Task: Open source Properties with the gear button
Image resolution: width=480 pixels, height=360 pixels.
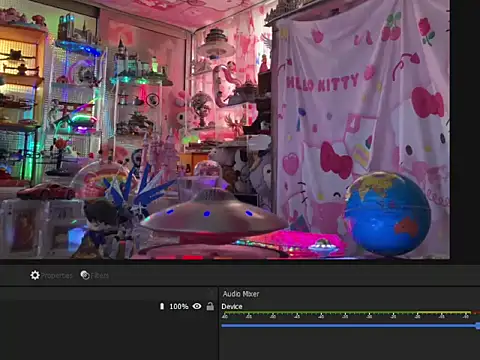Action: point(51,275)
